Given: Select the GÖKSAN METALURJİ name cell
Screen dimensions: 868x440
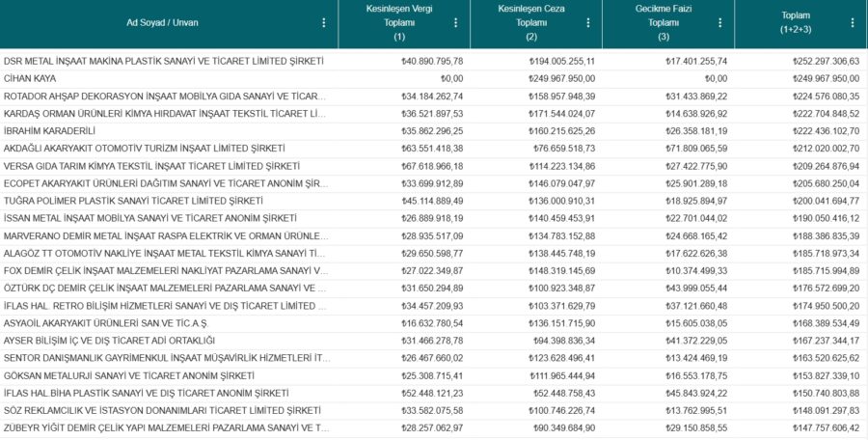Looking at the screenshot, I should 128,376.
